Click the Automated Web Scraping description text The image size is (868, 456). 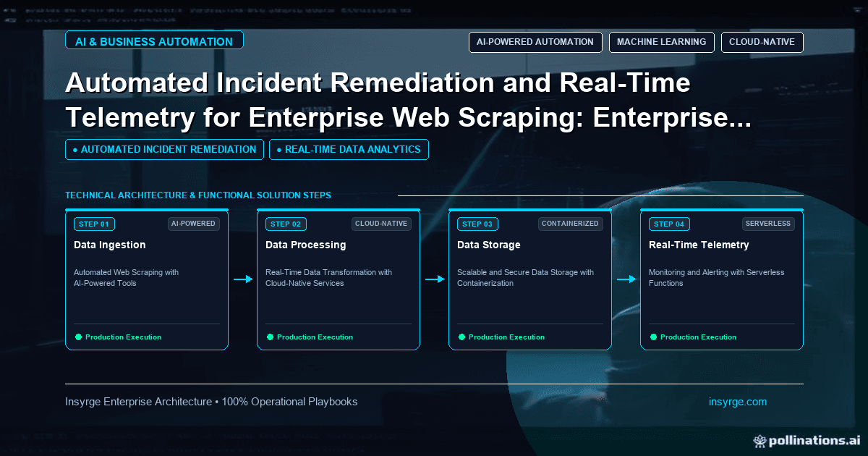(126, 278)
